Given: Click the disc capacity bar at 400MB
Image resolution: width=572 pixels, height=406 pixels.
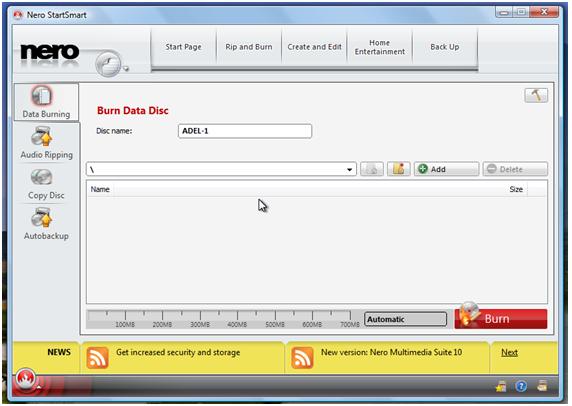Looking at the screenshot, I should point(237,318).
